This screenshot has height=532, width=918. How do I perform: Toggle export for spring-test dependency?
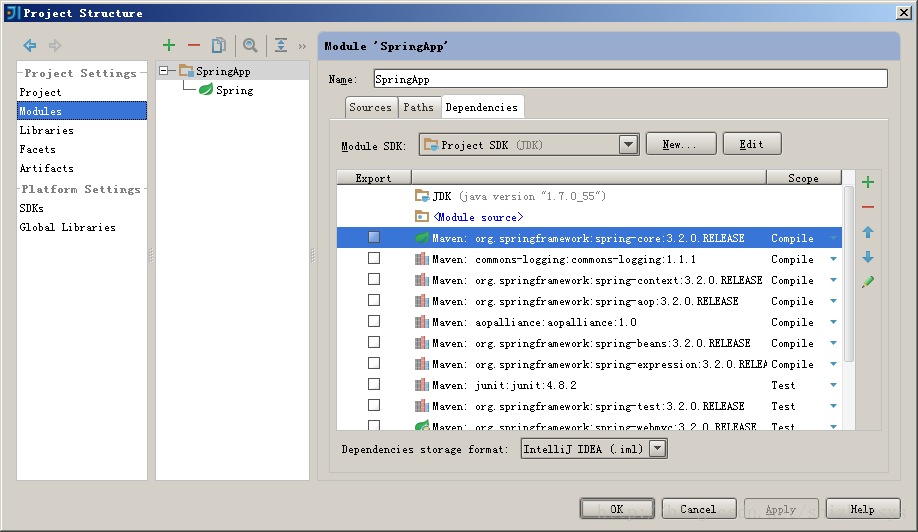[374, 406]
